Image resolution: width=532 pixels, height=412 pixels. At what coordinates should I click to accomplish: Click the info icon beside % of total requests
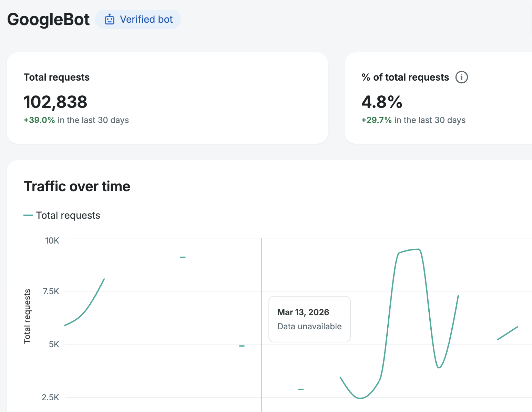(461, 77)
